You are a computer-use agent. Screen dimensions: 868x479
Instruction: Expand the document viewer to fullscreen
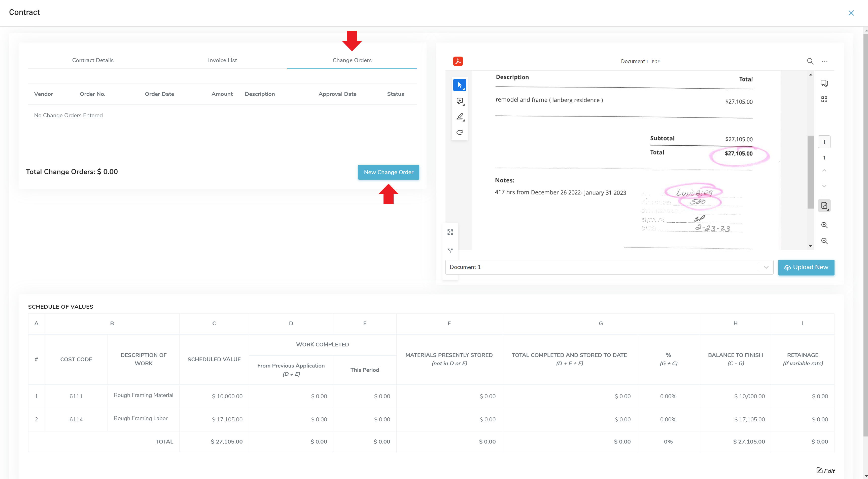tap(450, 232)
